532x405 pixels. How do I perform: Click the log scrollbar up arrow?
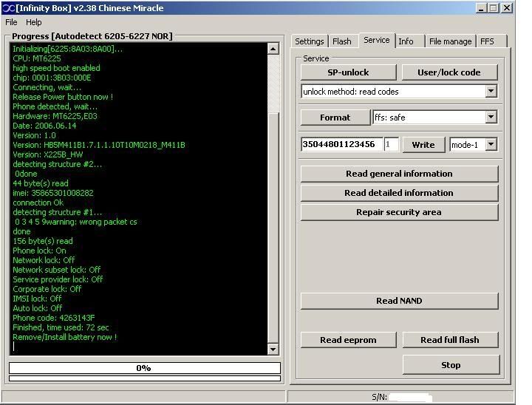(x=273, y=49)
